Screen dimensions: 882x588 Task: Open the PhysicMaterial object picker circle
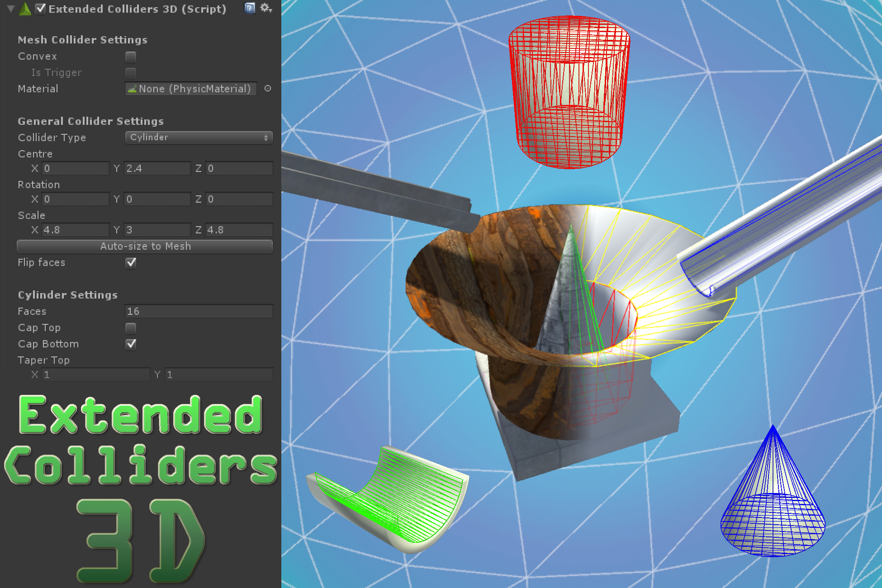point(268,89)
